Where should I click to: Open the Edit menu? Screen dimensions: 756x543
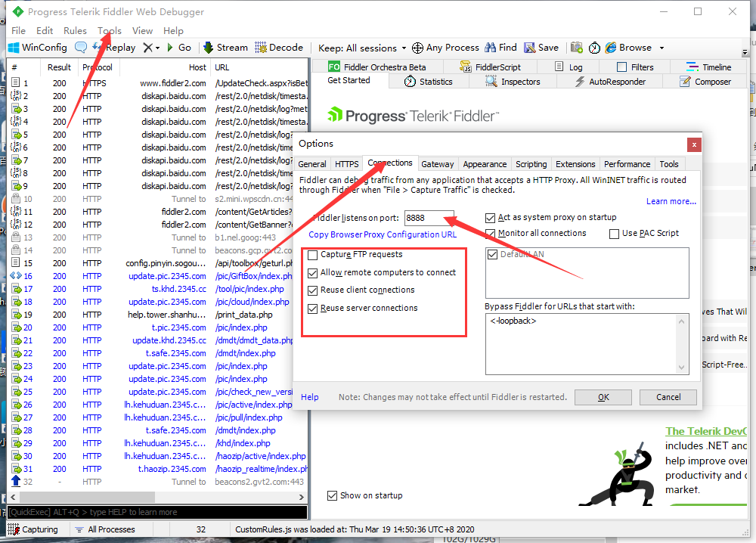coord(45,30)
